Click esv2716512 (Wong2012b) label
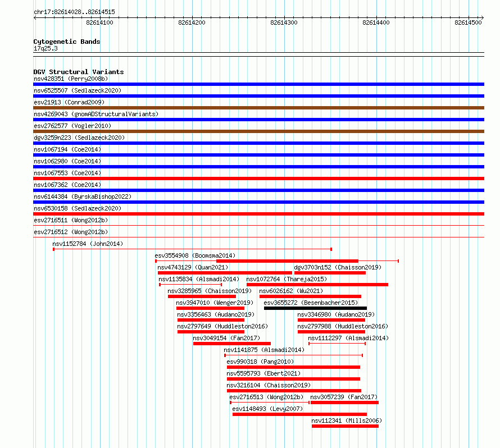500x448 pixels. pos(71,232)
